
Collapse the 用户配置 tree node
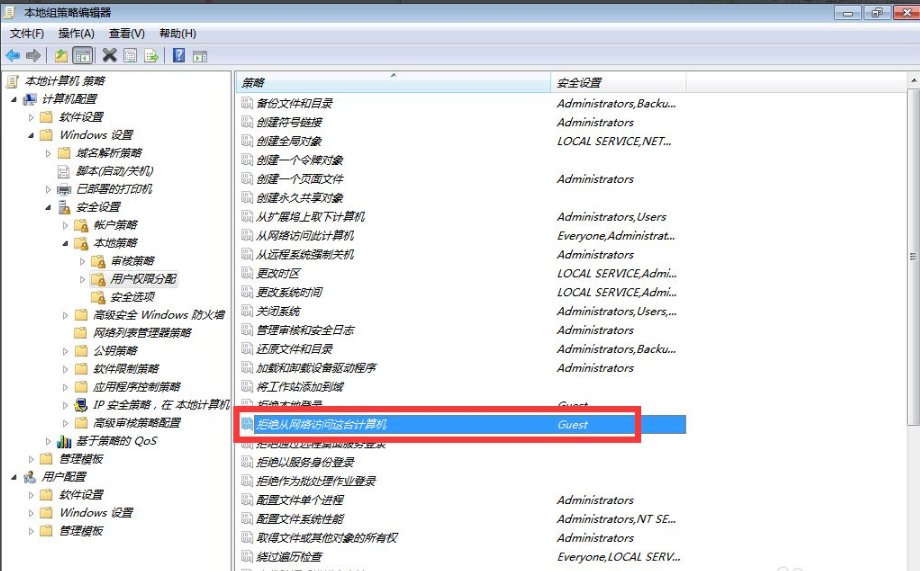(14, 477)
